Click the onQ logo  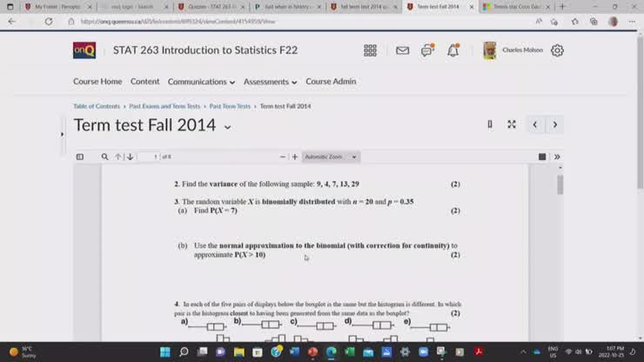[x=84, y=50]
